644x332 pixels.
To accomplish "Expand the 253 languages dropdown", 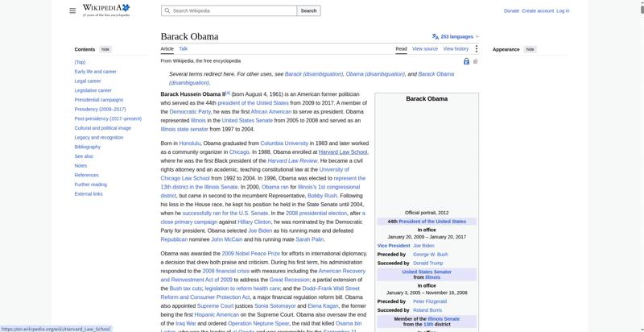I will 459,36.
